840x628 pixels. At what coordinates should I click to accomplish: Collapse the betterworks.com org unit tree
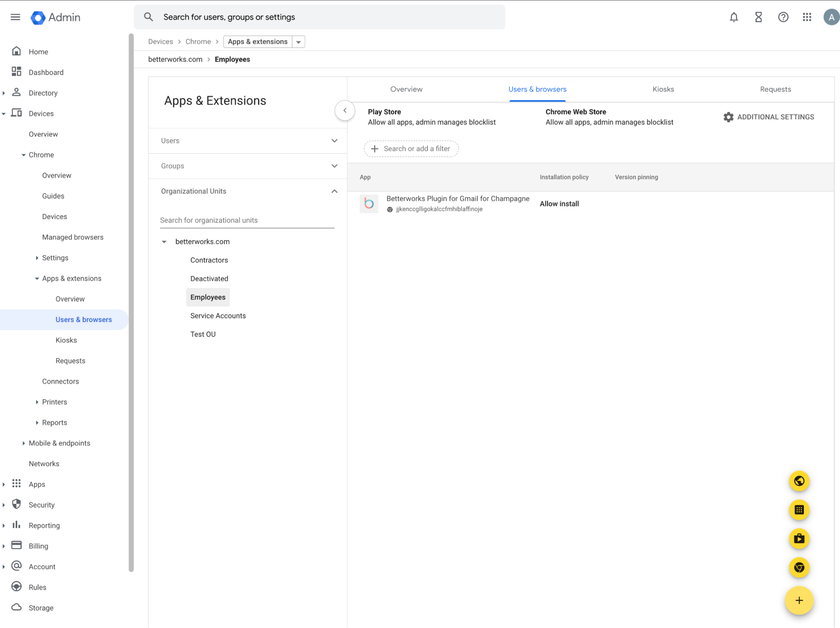[x=164, y=242]
